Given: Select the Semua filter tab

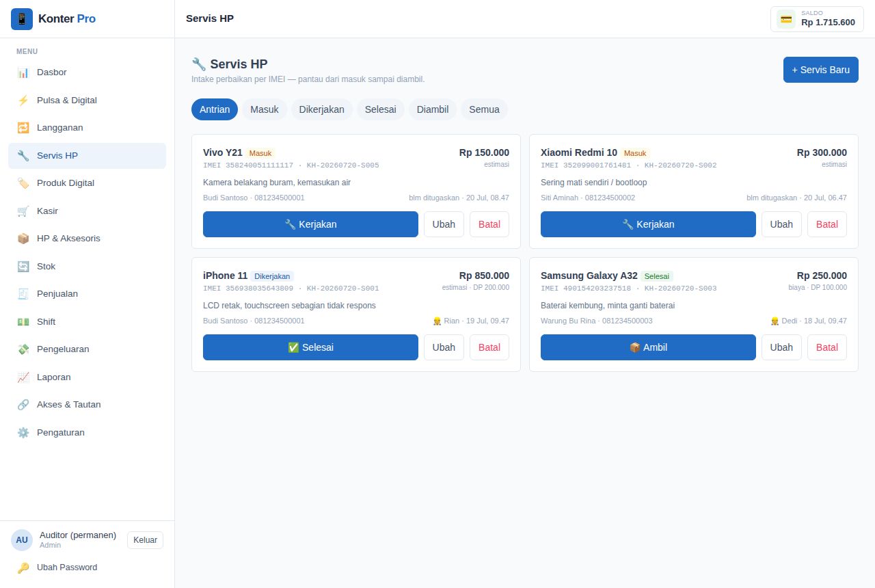Looking at the screenshot, I should pyautogui.click(x=484, y=109).
